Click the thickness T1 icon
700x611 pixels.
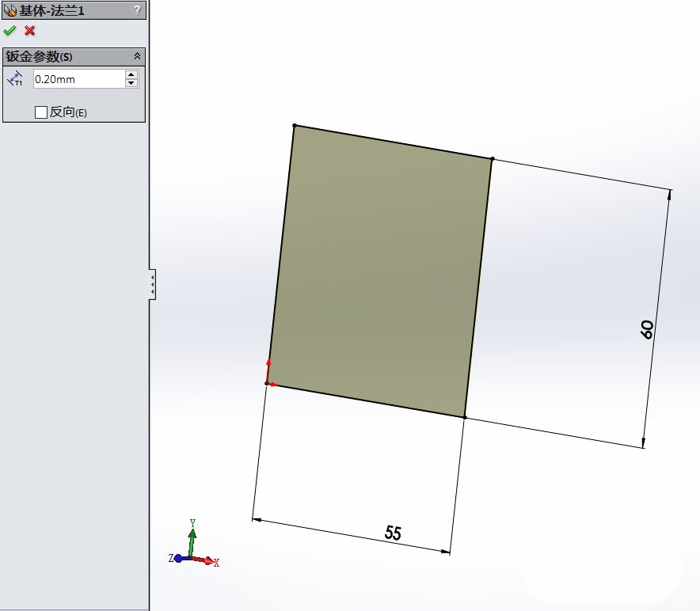click(x=15, y=79)
